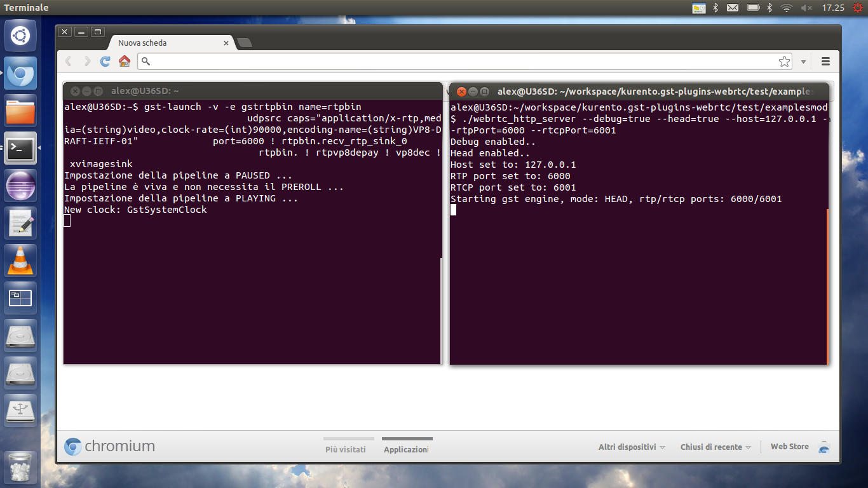Go forward in Chromium
Screen dimensions: 868x488
pyautogui.click(x=87, y=61)
